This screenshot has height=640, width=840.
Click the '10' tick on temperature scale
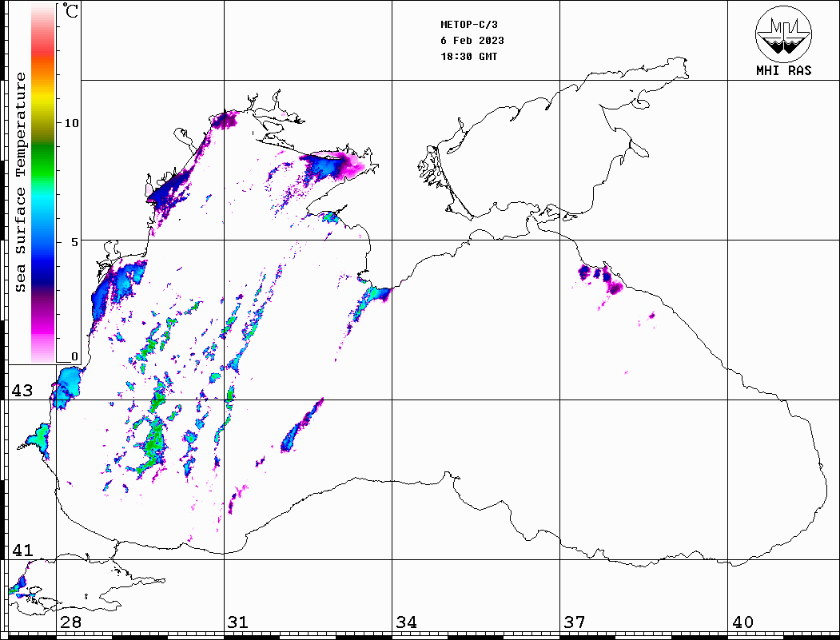point(71,123)
